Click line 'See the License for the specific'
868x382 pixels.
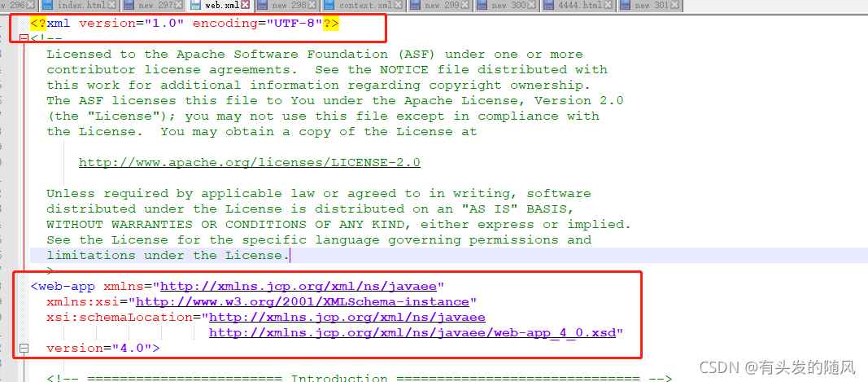[x=319, y=240]
